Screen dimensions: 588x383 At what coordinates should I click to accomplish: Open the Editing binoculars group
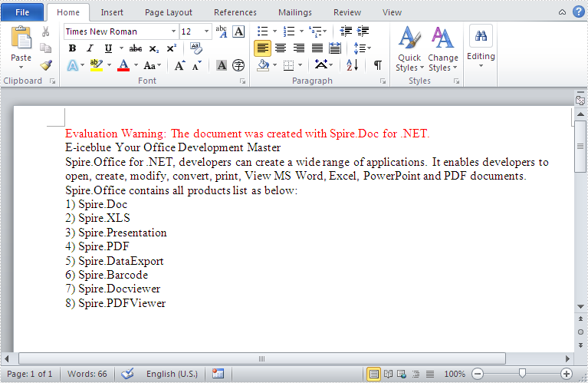pos(481,47)
